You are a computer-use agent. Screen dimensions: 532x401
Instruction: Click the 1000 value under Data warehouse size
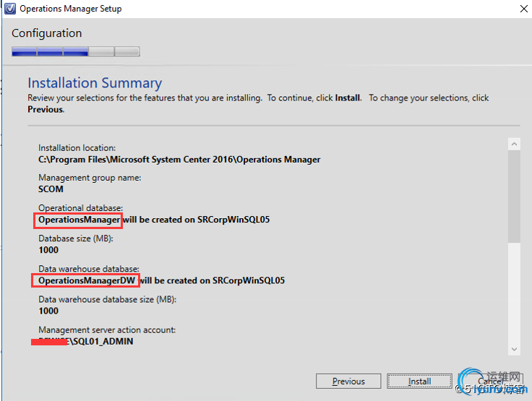click(x=48, y=311)
